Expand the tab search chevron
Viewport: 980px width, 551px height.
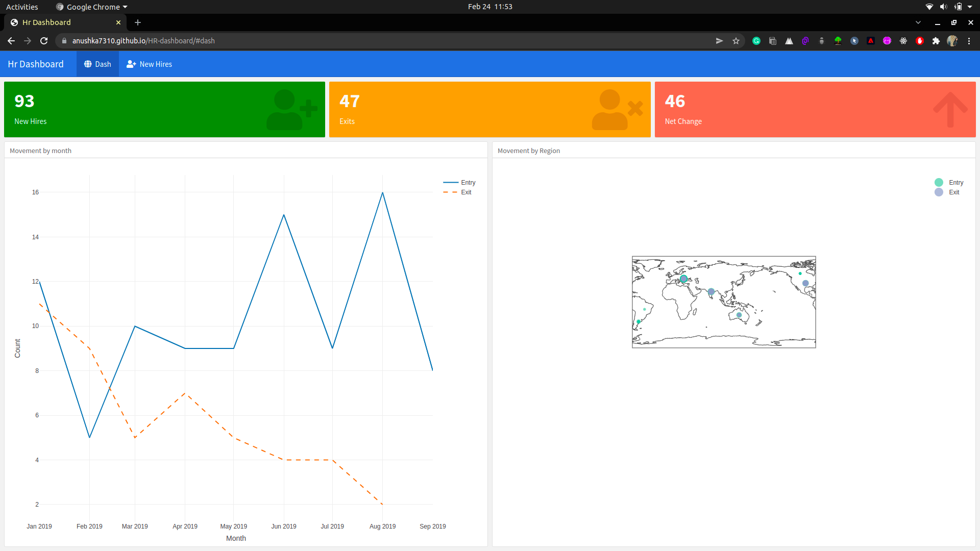tap(918, 22)
